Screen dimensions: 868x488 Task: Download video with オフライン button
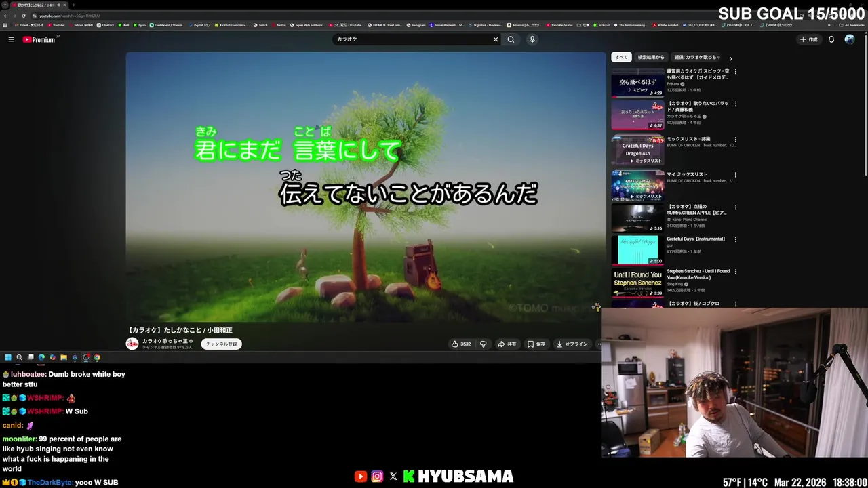tap(572, 344)
